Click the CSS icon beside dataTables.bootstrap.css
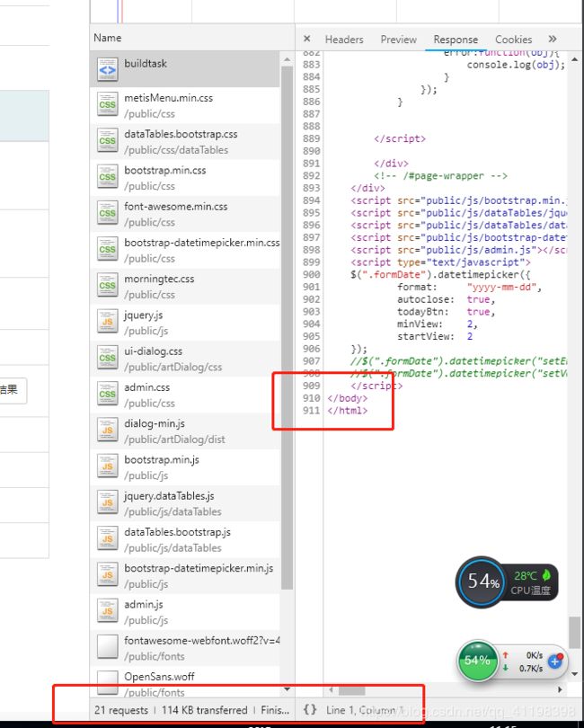Screen dimensions: 584x728 pos(107,141)
